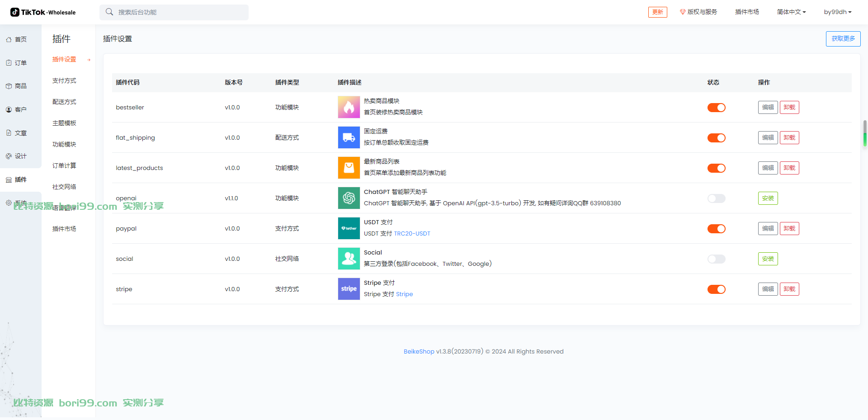Uninstall the latest_products plugin
Image resolution: width=868 pixels, height=420 pixels.
coord(789,168)
